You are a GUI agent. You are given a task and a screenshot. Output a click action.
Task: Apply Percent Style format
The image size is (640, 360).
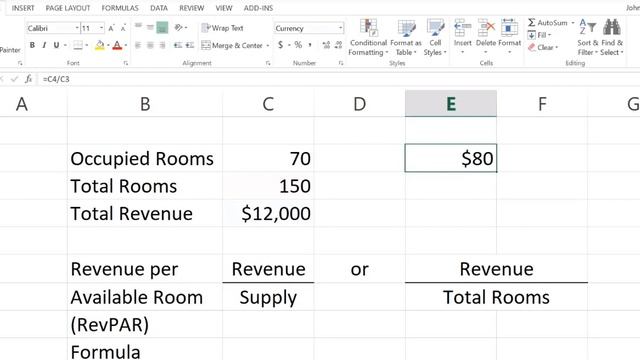click(x=298, y=45)
